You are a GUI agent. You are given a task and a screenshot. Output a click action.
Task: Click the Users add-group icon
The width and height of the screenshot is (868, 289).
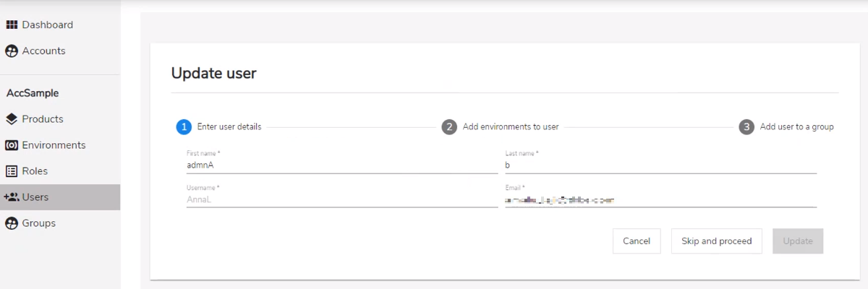12,197
